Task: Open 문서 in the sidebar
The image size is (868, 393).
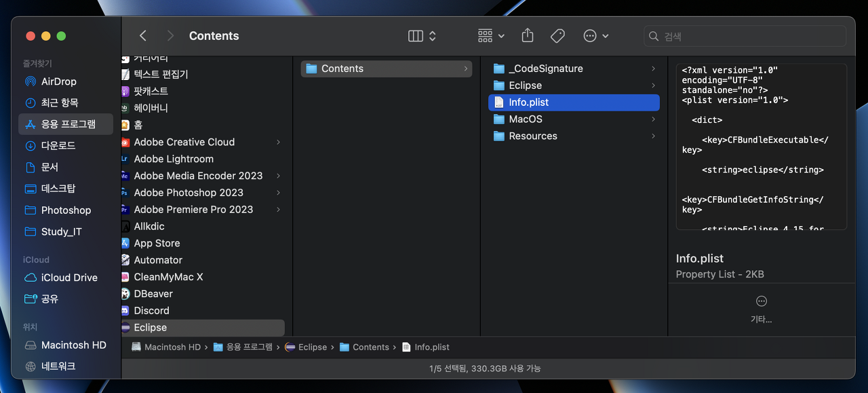Action: tap(66, 167)
